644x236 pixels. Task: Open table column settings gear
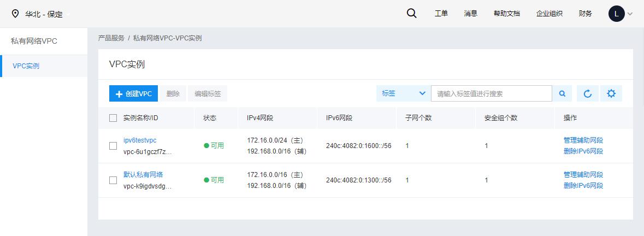click(611, 93)
